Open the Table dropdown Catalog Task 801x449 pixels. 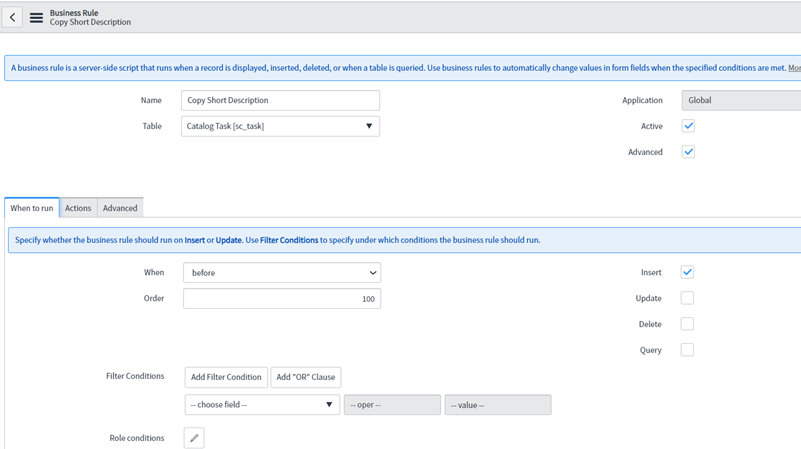tap(280, 126)
